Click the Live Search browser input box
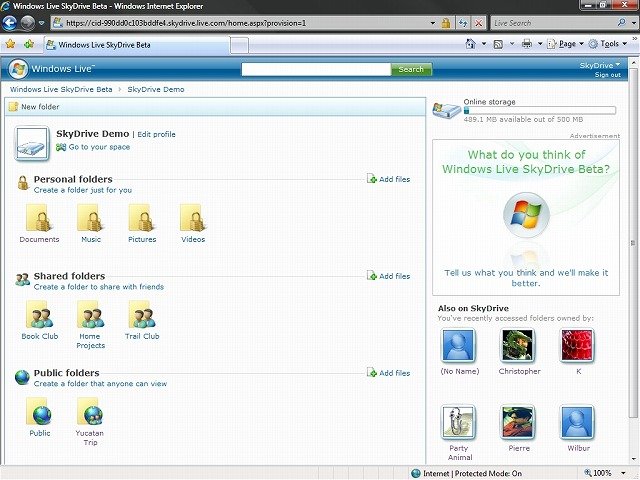This screenshot has width=640, height=480. (x=554, y=23)
